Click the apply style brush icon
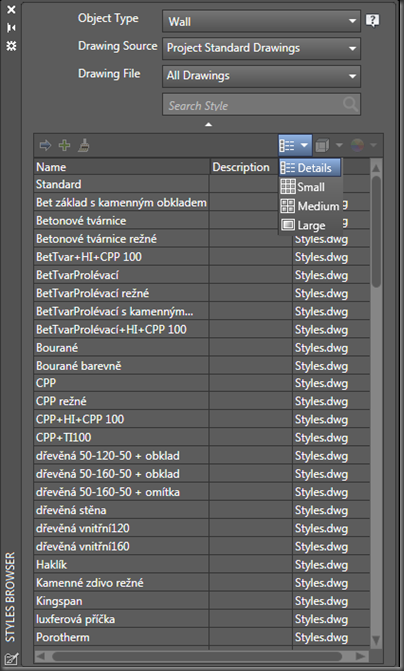 tap(83, 145)
